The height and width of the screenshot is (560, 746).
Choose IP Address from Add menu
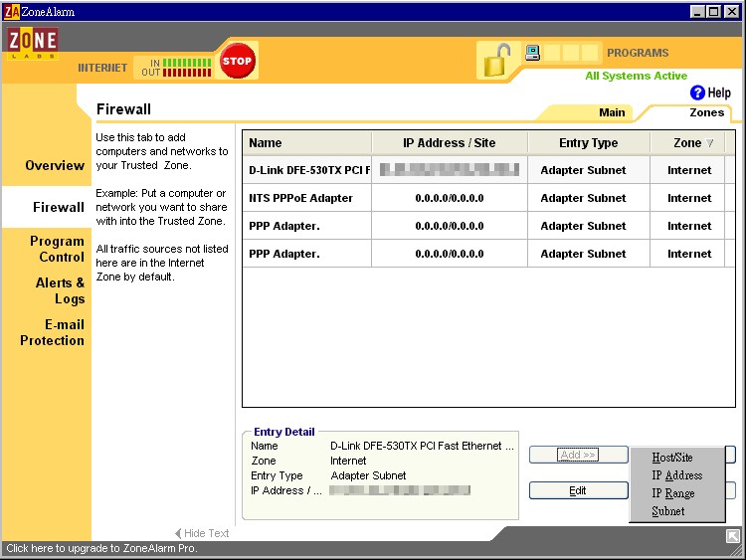click(x=676, y=475)
